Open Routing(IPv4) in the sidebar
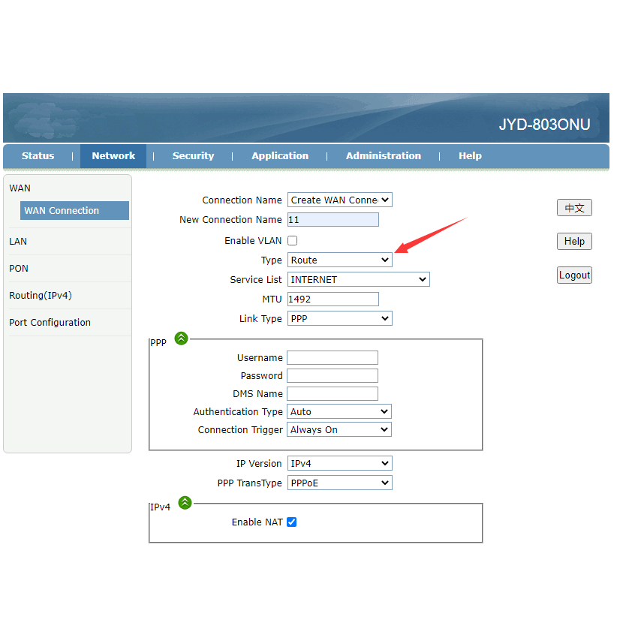 [41, 296]
